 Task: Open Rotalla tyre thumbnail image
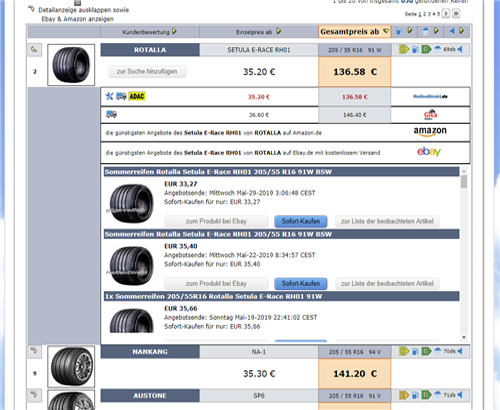pos(71,65)
